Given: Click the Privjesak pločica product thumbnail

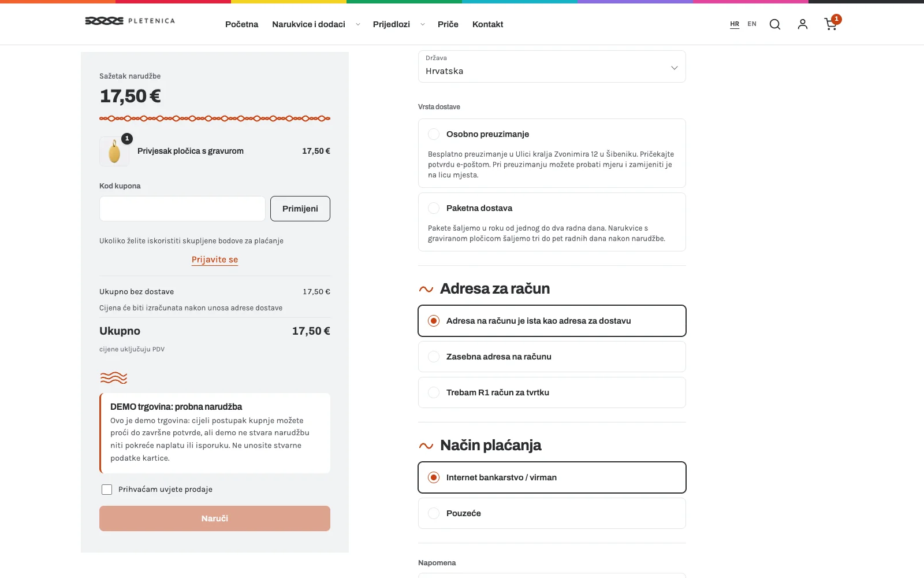Looking at the screenshot, I should point(114,151).
